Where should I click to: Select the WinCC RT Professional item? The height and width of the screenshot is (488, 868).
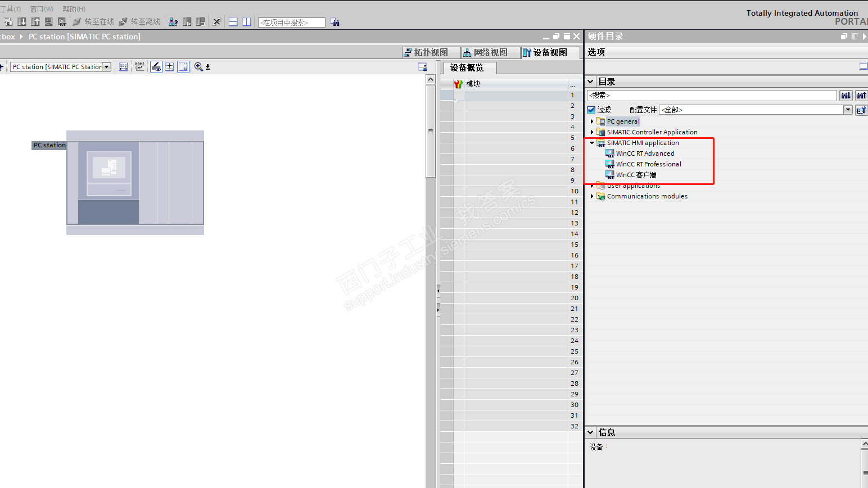pos(648,164)
